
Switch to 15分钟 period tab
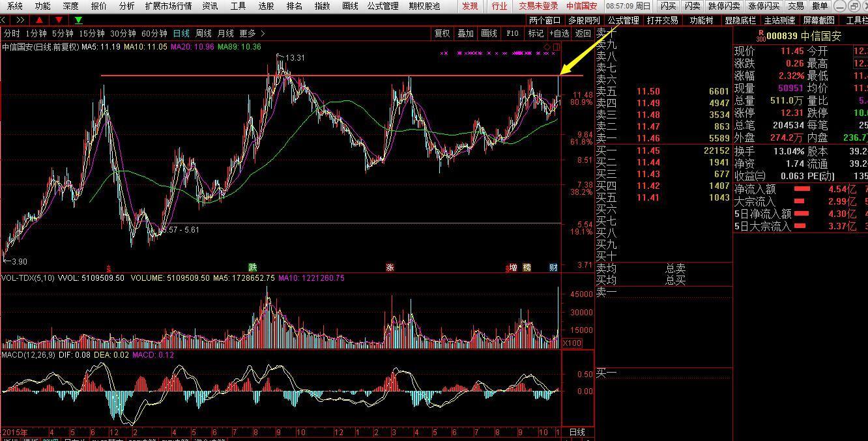pyautogui.click(x=92, y=33)
